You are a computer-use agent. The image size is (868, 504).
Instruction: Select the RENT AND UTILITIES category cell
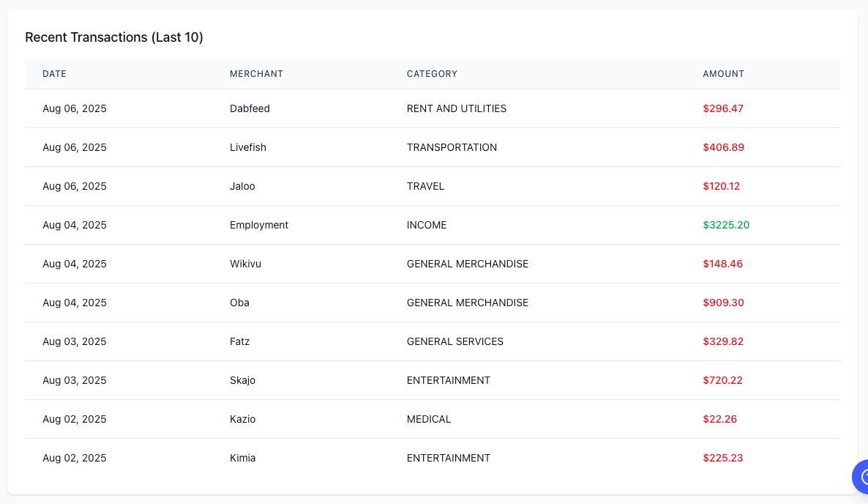(x=457, y=108)
